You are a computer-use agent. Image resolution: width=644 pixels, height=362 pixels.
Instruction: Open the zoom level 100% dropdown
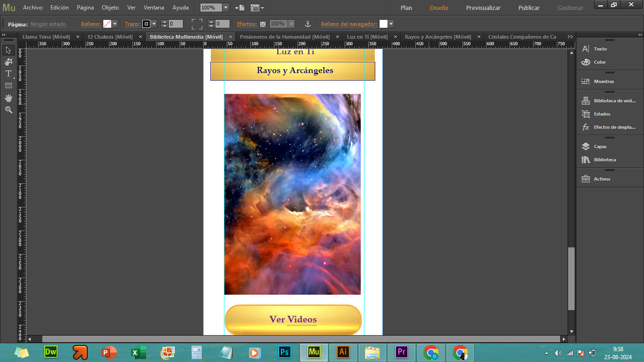pyautogui.click(x=225, y=8)
